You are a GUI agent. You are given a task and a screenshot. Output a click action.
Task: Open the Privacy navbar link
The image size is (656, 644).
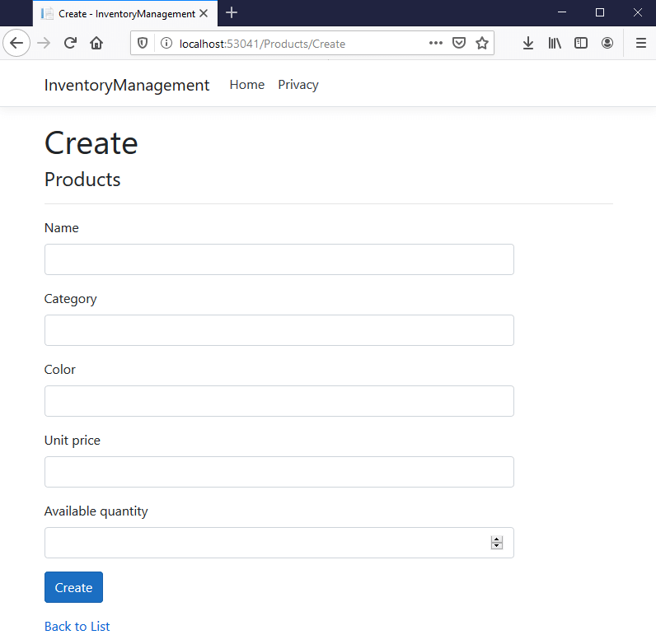tap(298, 85)
